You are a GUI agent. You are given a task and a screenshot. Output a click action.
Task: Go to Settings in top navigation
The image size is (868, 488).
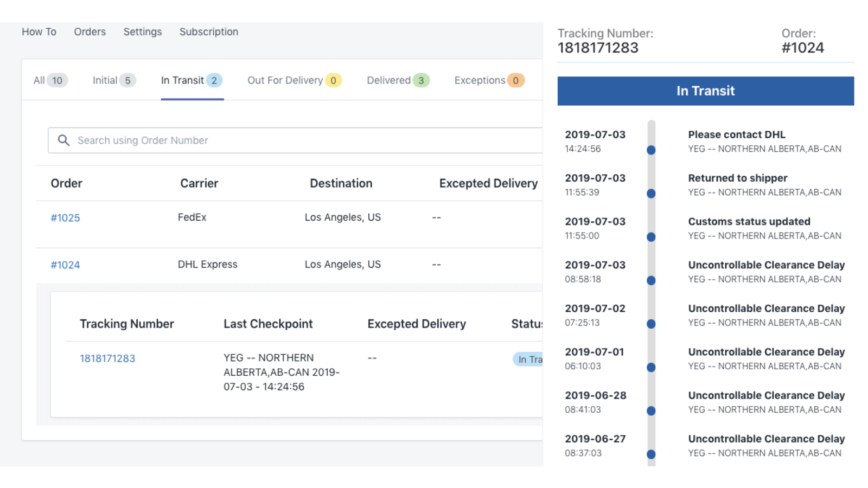click(143, 32)
